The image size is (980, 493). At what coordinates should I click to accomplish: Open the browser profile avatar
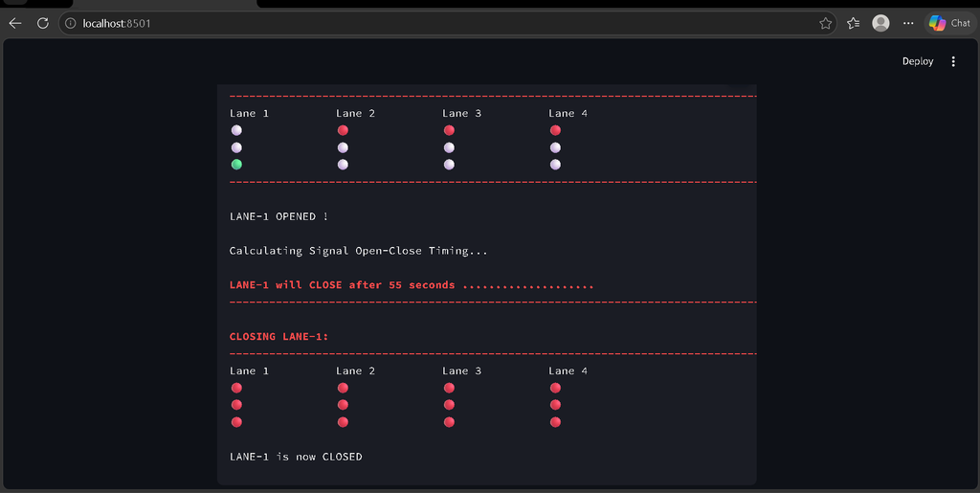pos(880,23)
